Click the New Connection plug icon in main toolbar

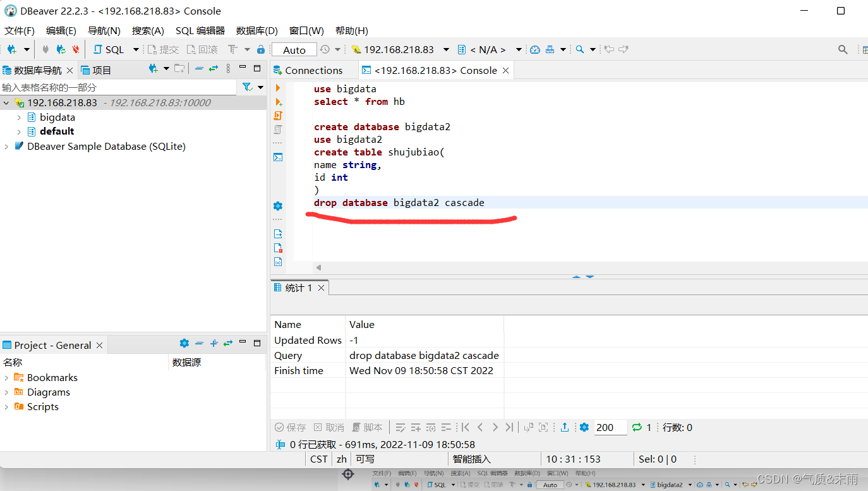[11, 49]
